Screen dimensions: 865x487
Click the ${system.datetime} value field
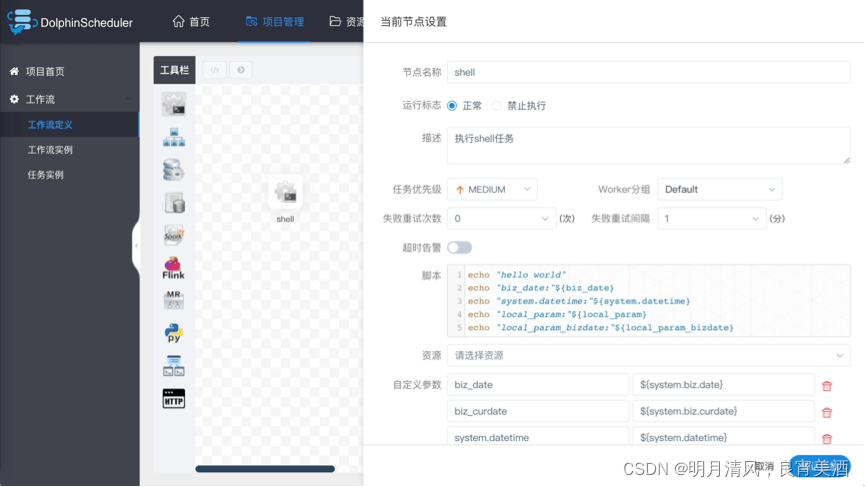click(723, 436)
